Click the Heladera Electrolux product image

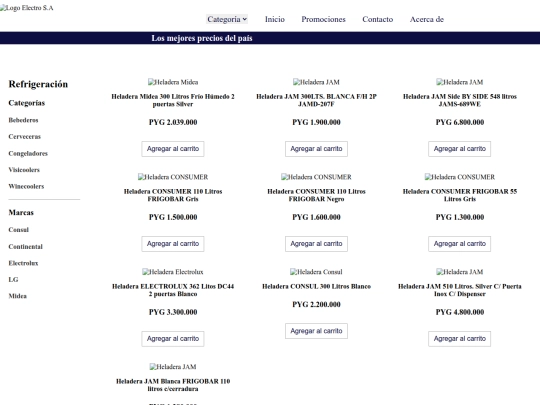pyautogui.click(x=173, y=272)
